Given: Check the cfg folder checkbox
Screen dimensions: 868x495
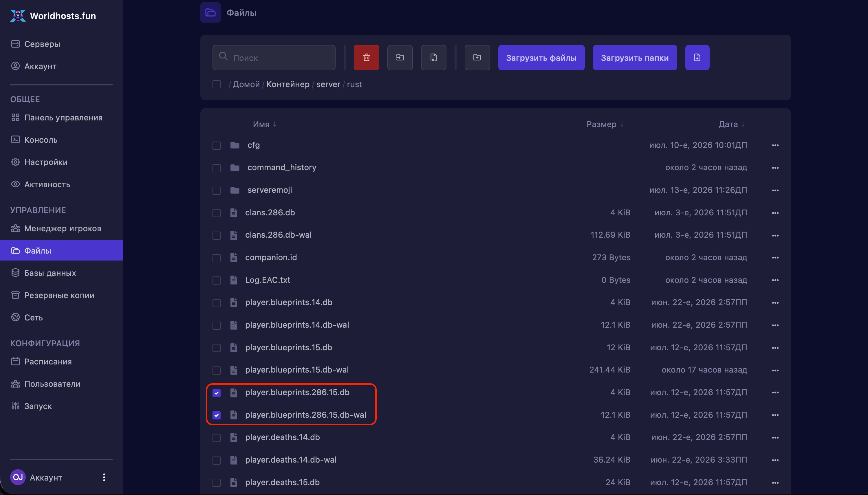Looking at the screenshot, I should pyautogui.click(x=216, y=146).
